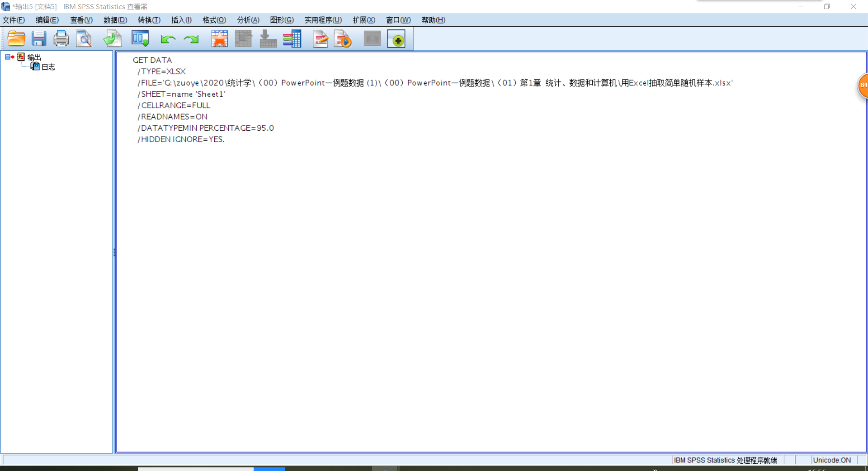Image resolution: width=868 pixels, height=471 pixels.
Task: Select the 输出 label in outline tree
Action: [x=34, y=57]
